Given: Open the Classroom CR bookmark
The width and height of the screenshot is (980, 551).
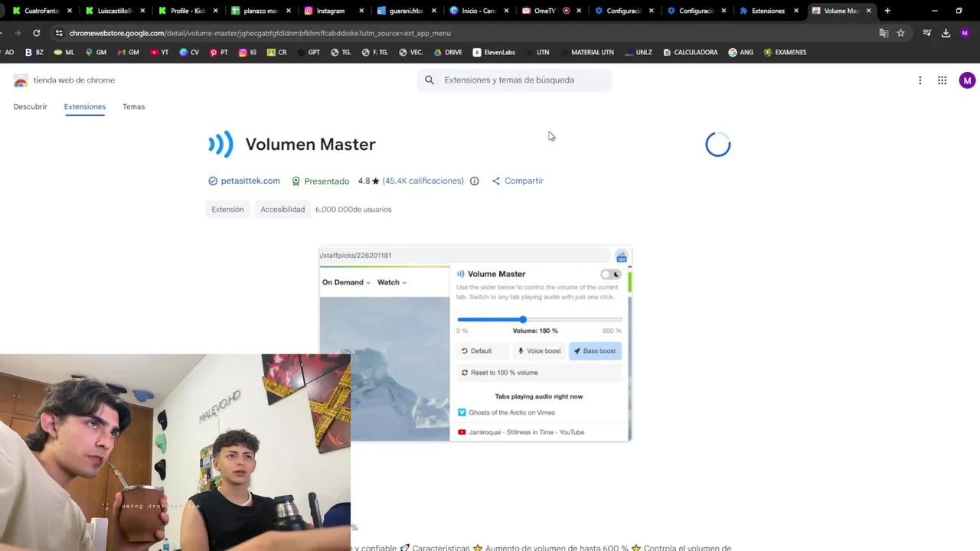Looking at the screenshot, I should pyautogui.click(x=276, y=52).
